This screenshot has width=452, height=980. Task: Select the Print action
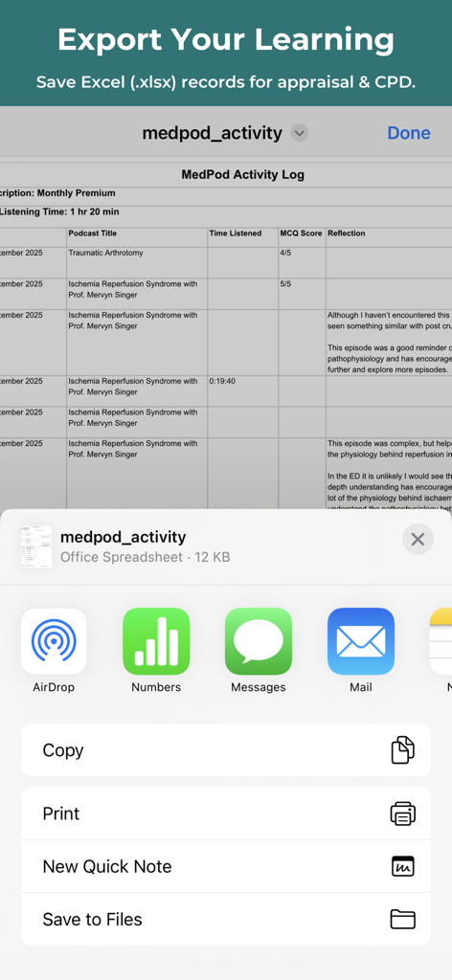[x=226, y=813]
